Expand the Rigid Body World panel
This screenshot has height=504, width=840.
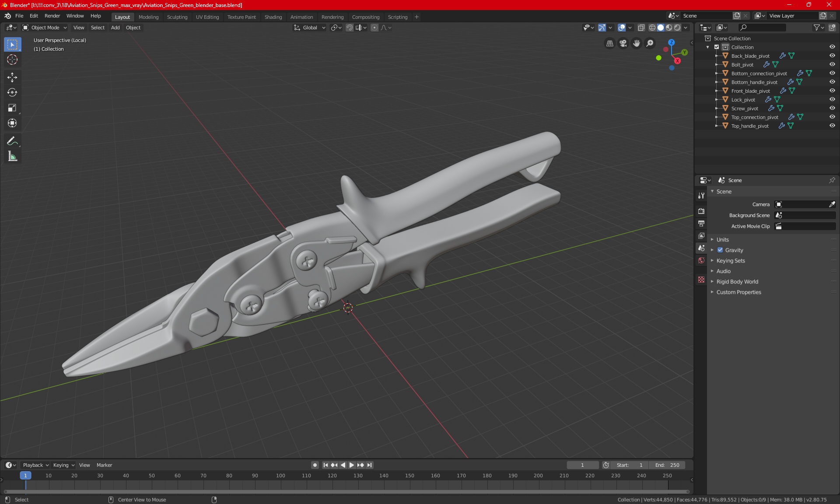(737, 281)
